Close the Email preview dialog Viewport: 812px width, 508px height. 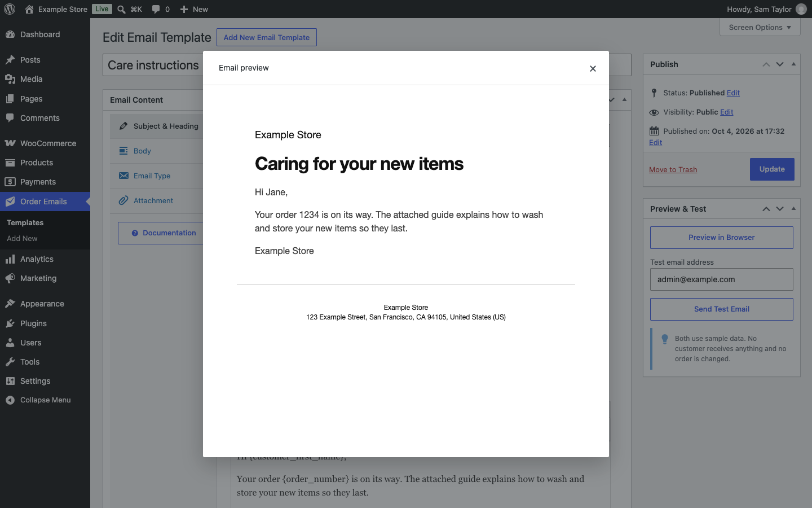coord(593,68)
